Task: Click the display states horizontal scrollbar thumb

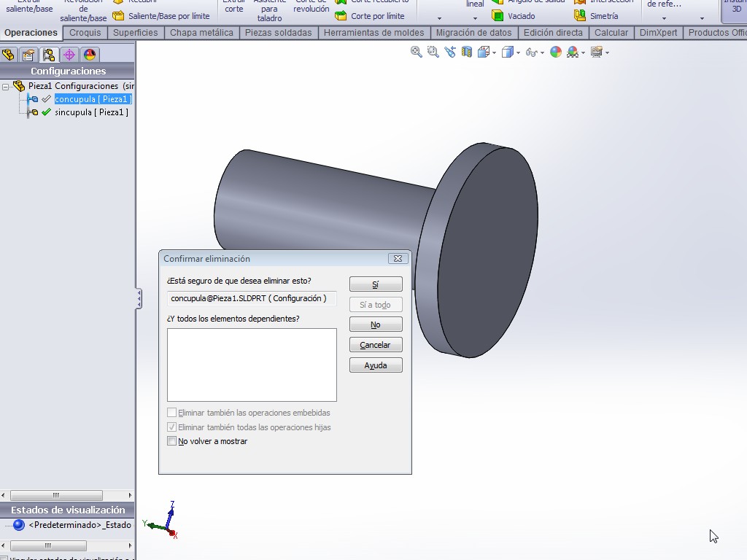Action: (x=48, y=545)
